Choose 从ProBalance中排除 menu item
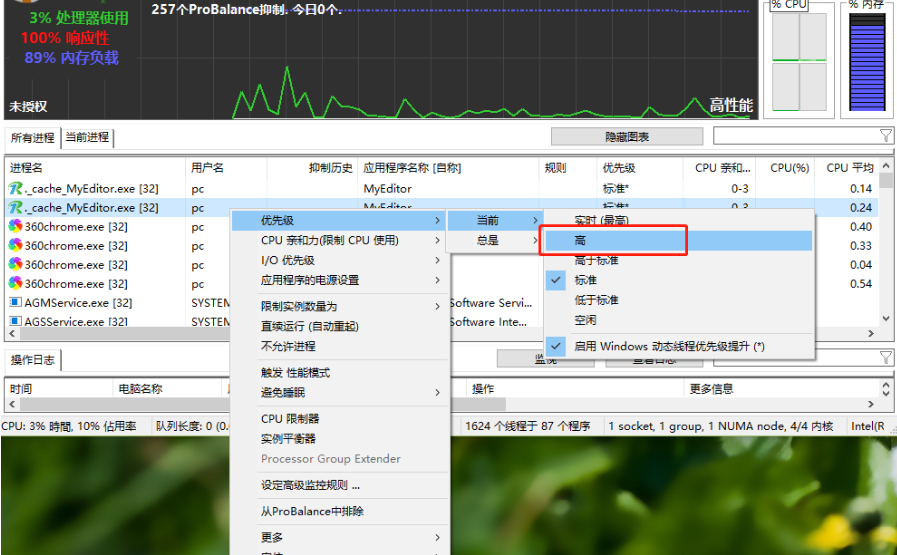897x555 pixels. 340,511
